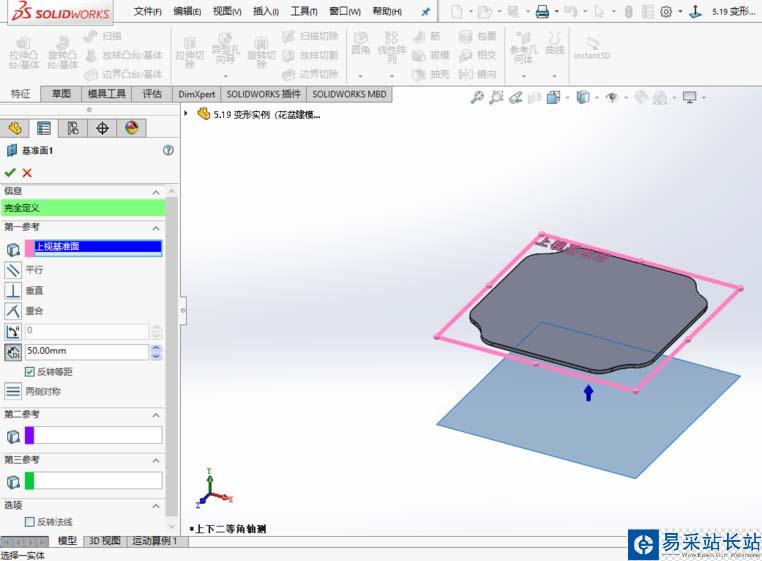The width and height of the screenshot is (762, 561).
Task: Open the View Settings monitor icon
Action: coord(690,97)
